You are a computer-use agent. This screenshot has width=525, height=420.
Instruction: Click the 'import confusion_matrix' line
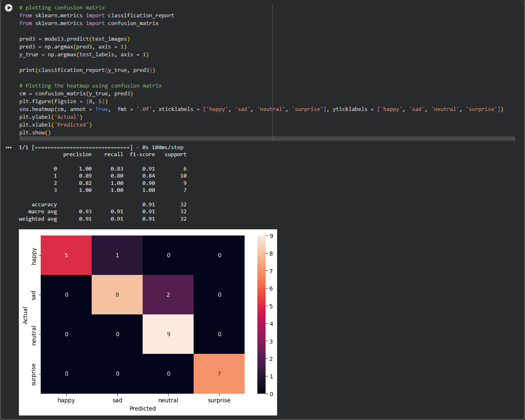pos(89,23)
